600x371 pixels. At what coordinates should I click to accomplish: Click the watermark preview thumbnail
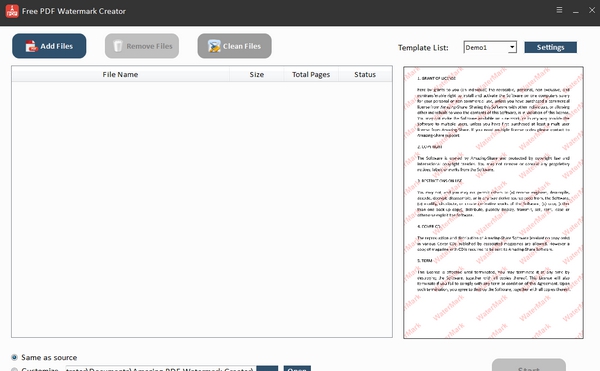pyautogui.click(x=493, y=202)
